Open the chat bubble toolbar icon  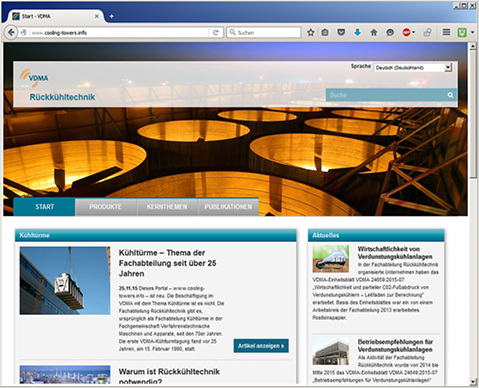[390, 32]
